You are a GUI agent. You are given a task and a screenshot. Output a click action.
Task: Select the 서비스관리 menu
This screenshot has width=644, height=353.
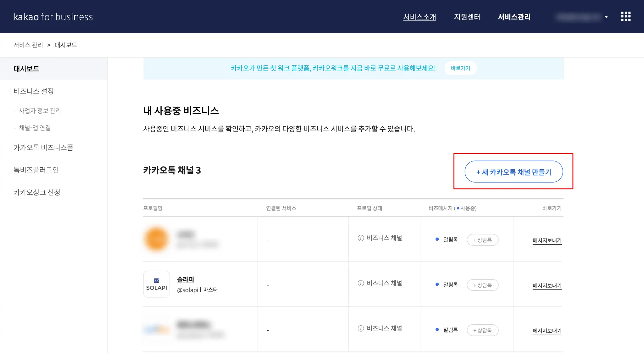[514, 17]
